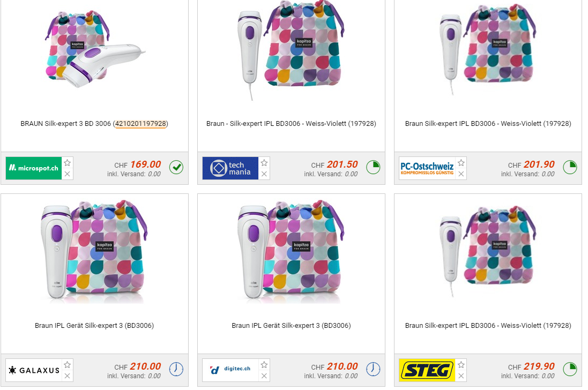Open the BRAUN Silk-expert 3 BD 3006 title link
Viewport: 588px width, 390px height.
pos(94,124)
